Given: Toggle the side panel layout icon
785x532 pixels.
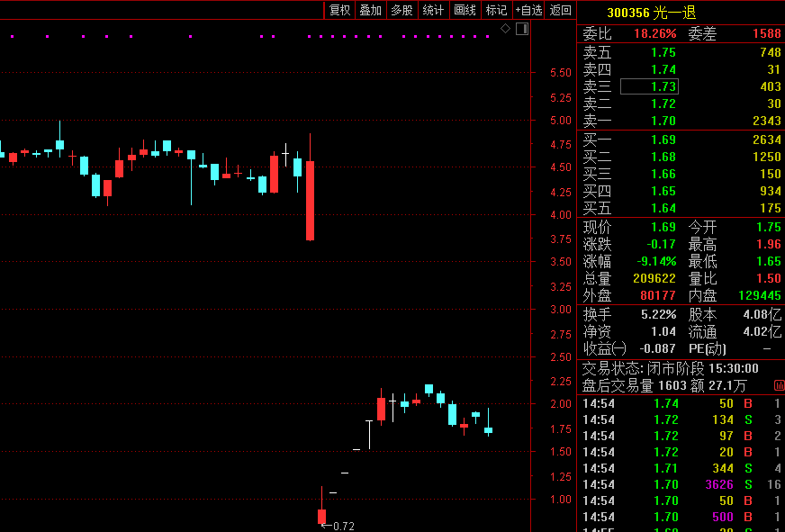Looking at the screenshot, I should [x=522, y=29].
